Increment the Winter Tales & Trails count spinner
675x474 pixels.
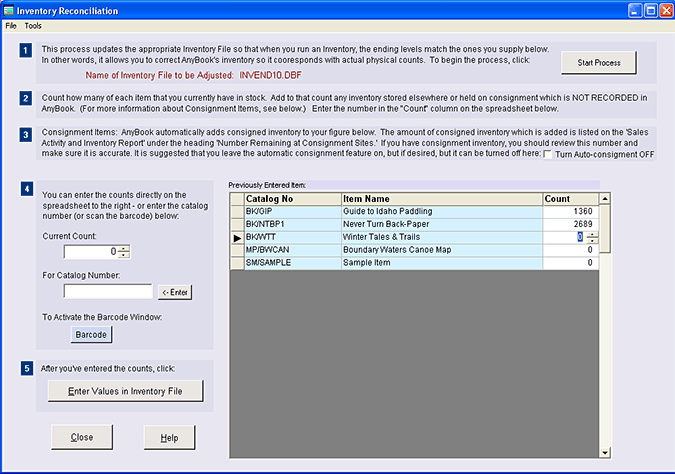tap(592, 234)
